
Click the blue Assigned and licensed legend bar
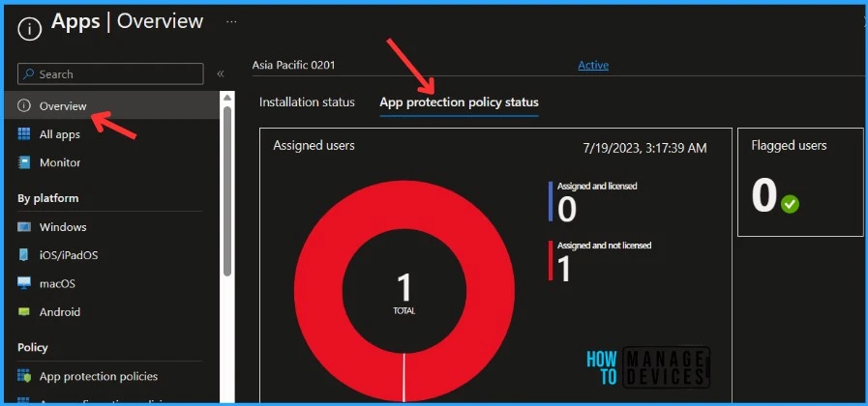point(551,201)
